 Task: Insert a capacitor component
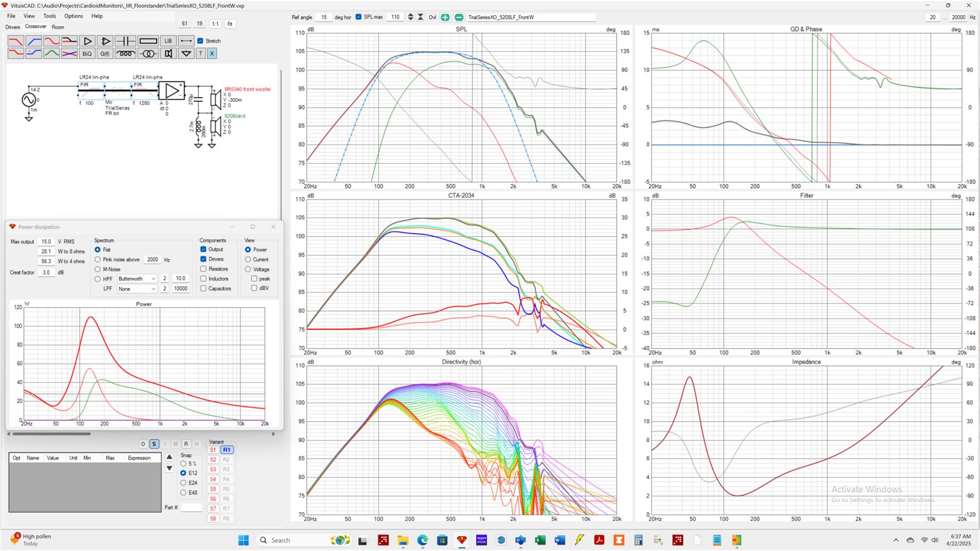[x=126, y=41]
